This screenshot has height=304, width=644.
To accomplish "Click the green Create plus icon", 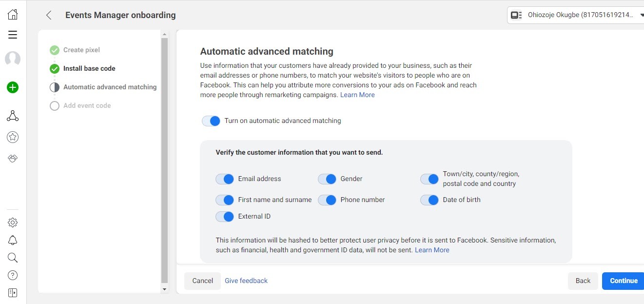I will 13,87.
